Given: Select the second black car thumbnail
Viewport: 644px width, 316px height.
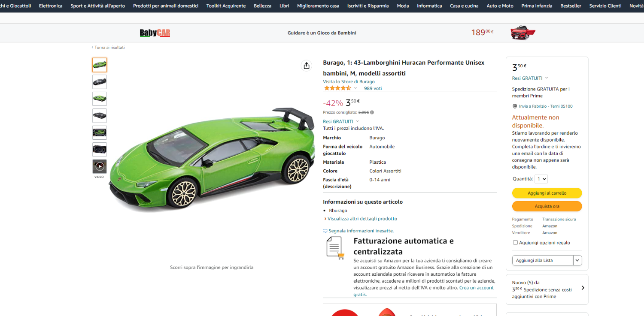Looking at the screenshot, I should [x=100, y=116].
